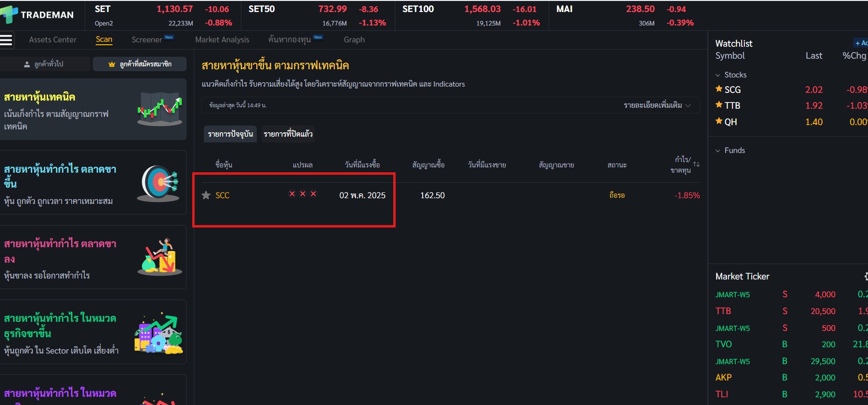Click candlestick chart illustration card icon

[160, 109]
